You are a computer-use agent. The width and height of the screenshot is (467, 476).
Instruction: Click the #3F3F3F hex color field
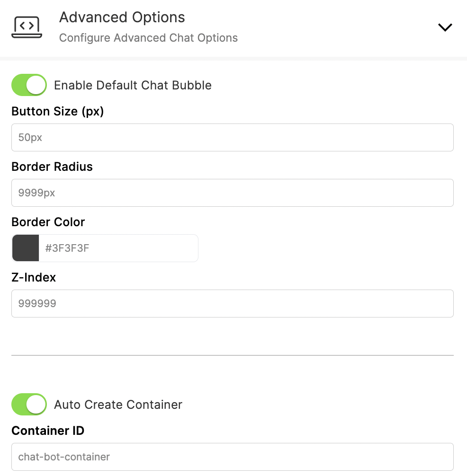[118, 248]
